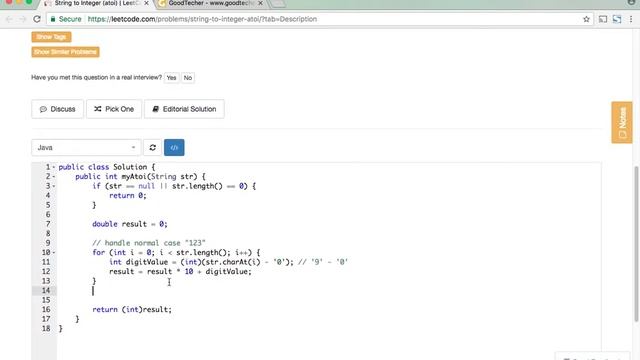
Task: Close the GoodTecher tab
Action: (260, 3)
